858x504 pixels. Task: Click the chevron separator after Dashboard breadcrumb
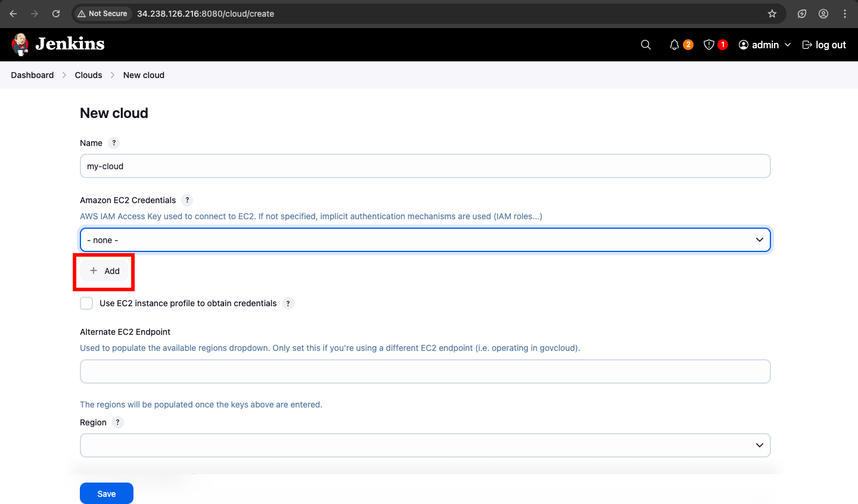point(64,75)
